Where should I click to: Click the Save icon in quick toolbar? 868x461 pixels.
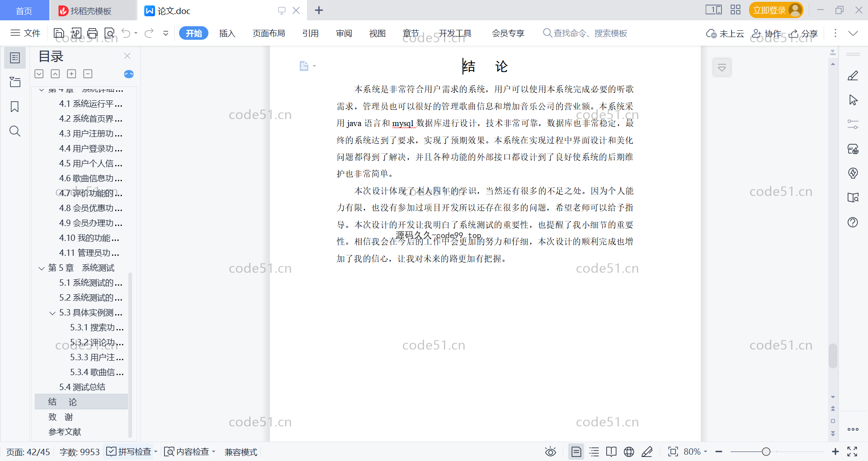tap(59, 33)
